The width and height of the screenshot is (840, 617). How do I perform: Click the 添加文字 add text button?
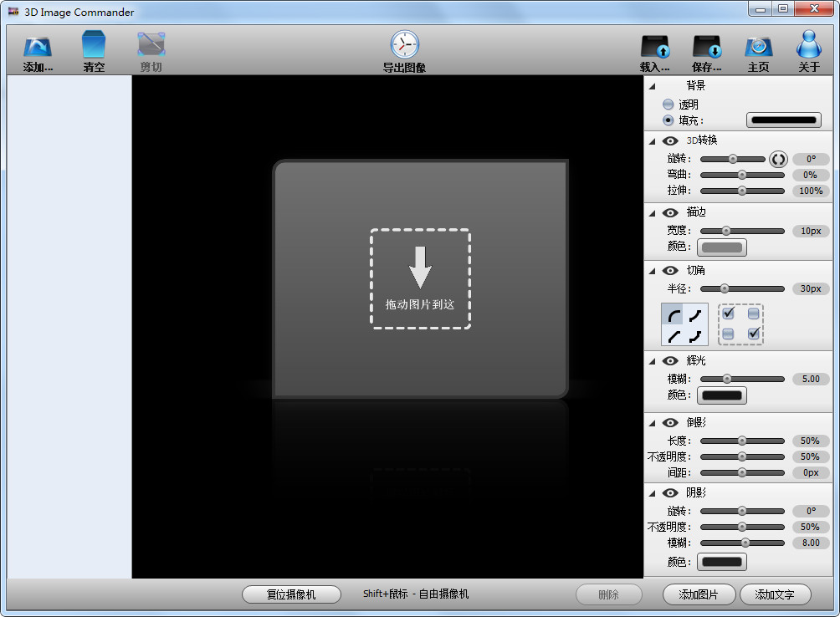[776, 594]
